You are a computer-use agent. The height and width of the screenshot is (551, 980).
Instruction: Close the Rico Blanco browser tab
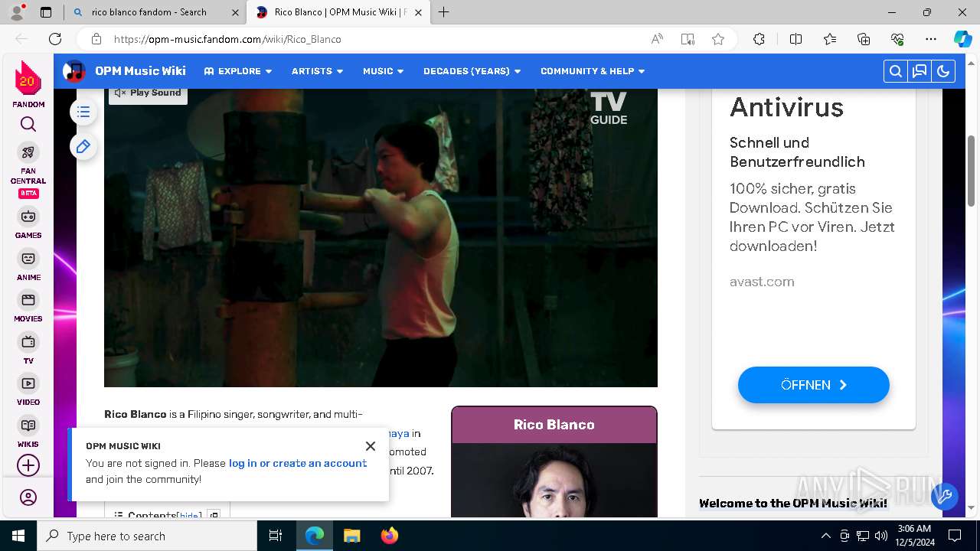click(x=418, y=12)
